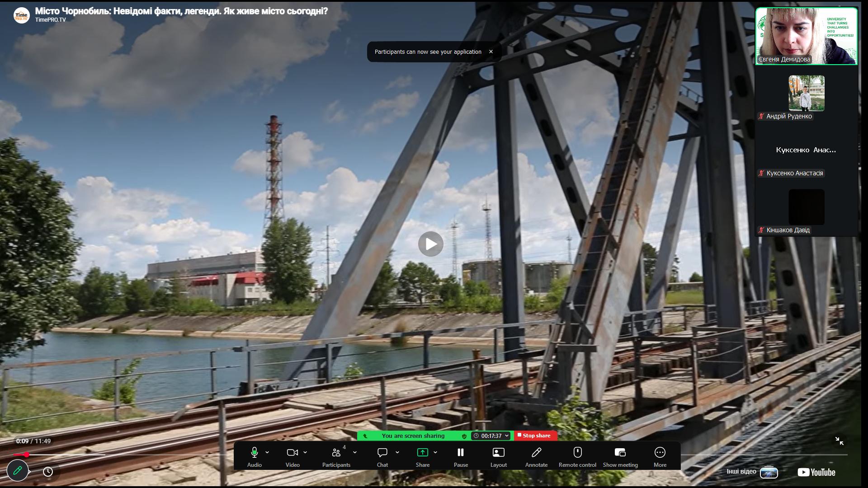Click the Annotate pencil icon

tap(536, 453)
